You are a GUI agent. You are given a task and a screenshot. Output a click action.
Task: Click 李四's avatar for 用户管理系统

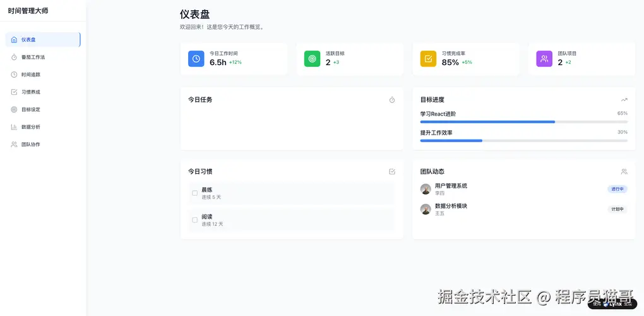[426, 189]
